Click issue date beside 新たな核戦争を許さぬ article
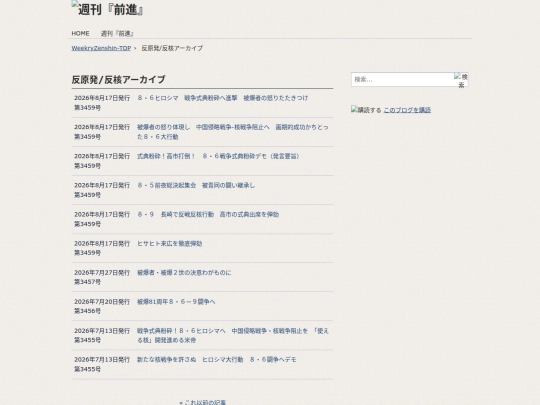 [102, 364]
